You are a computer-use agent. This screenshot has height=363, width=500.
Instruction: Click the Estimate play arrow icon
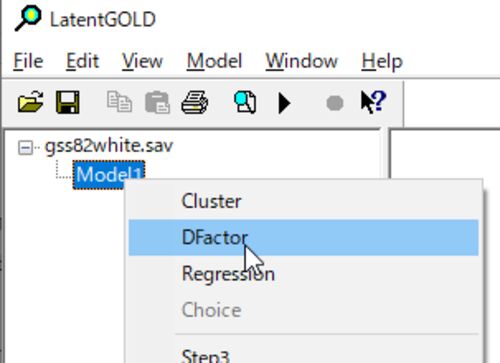(284, 103)
